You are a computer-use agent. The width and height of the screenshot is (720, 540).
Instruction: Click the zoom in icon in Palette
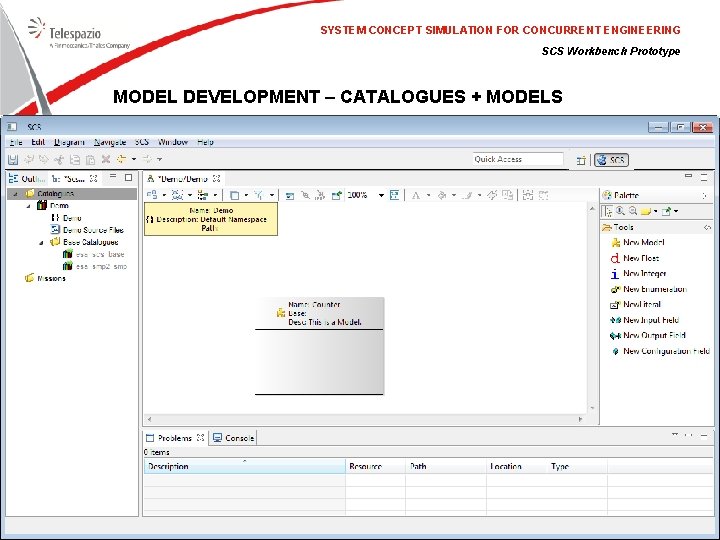pos(620,211)
